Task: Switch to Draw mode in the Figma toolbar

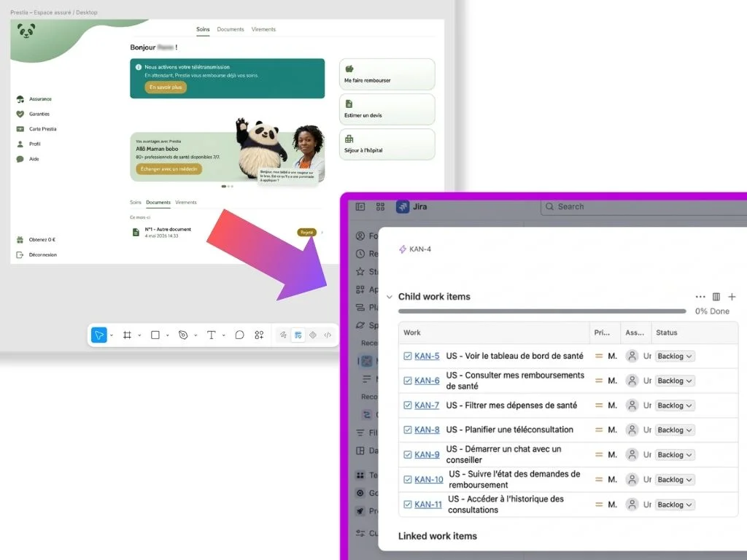Action: (x=283, y=335)
